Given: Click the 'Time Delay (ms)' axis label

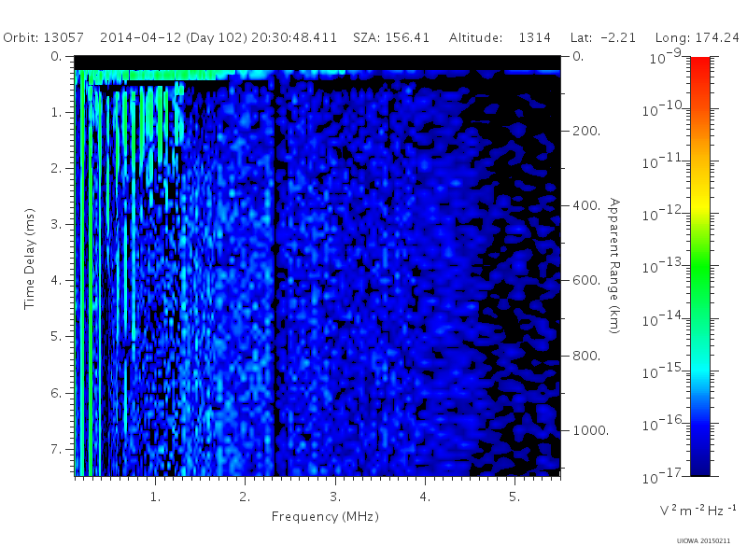Looking at the screenshot, I should click(30, 259).
